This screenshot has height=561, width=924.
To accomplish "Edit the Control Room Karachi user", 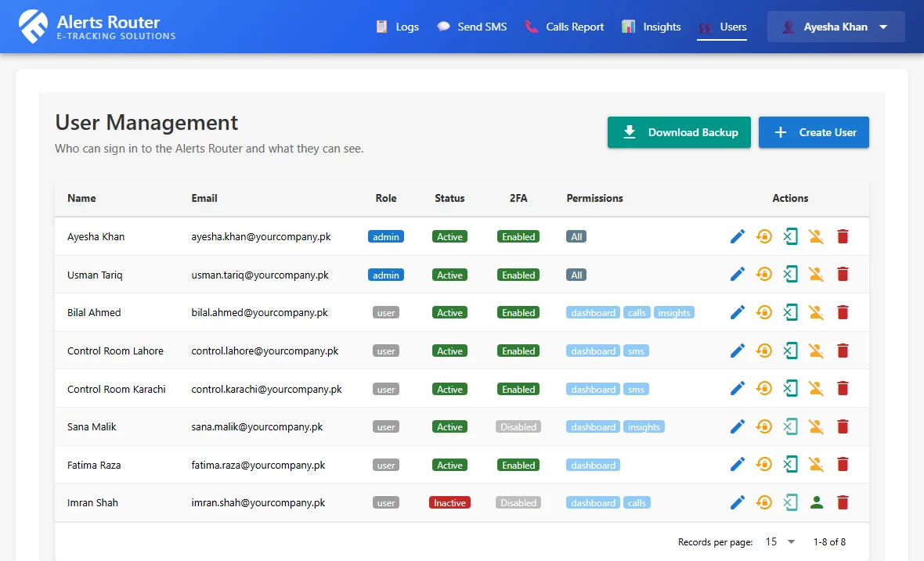I will (737, 389).
